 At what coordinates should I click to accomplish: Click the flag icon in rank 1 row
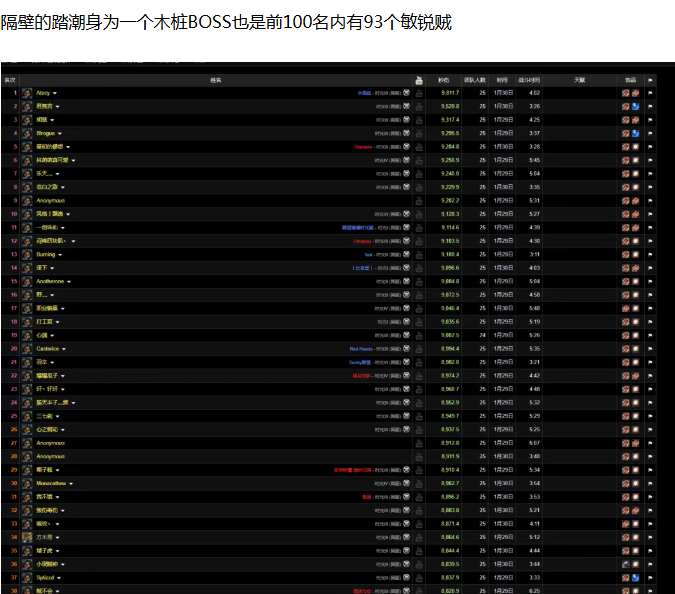650,93
